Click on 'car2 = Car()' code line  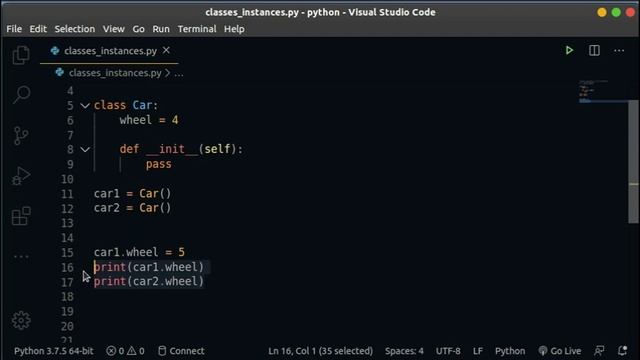coord(133,208)
